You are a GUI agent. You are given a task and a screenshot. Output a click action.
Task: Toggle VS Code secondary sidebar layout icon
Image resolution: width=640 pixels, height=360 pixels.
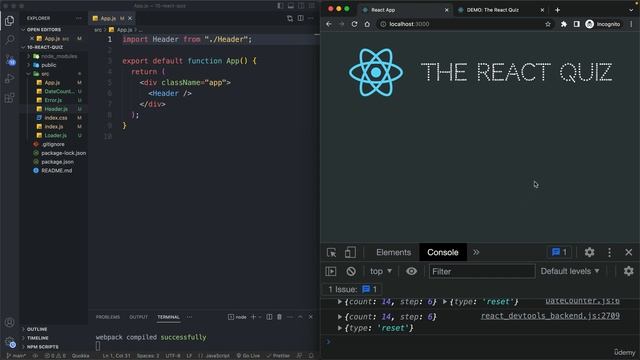301,6
